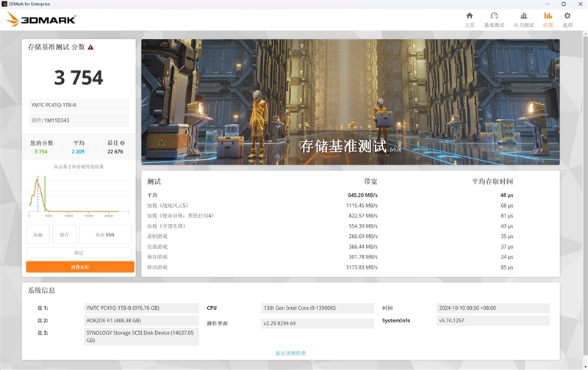Click the 加载《守望先锋》row label
The width and height of the screenshot is (588, 370).
167,226
